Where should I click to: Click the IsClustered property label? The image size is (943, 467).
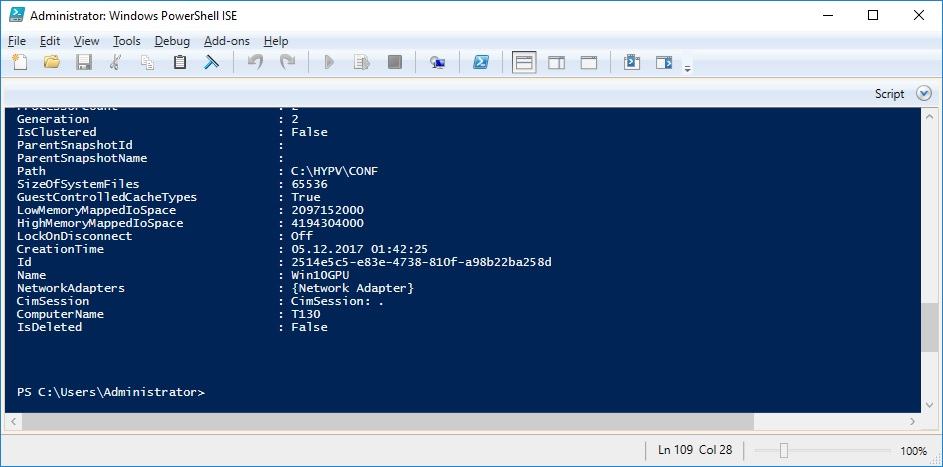tap(57, 132)
